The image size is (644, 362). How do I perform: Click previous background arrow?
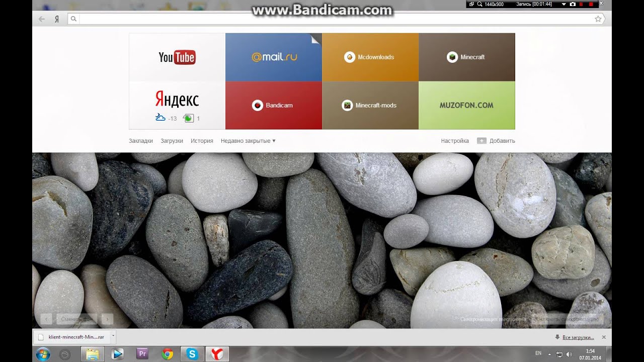pyautogui.click(x=46, y=319)
